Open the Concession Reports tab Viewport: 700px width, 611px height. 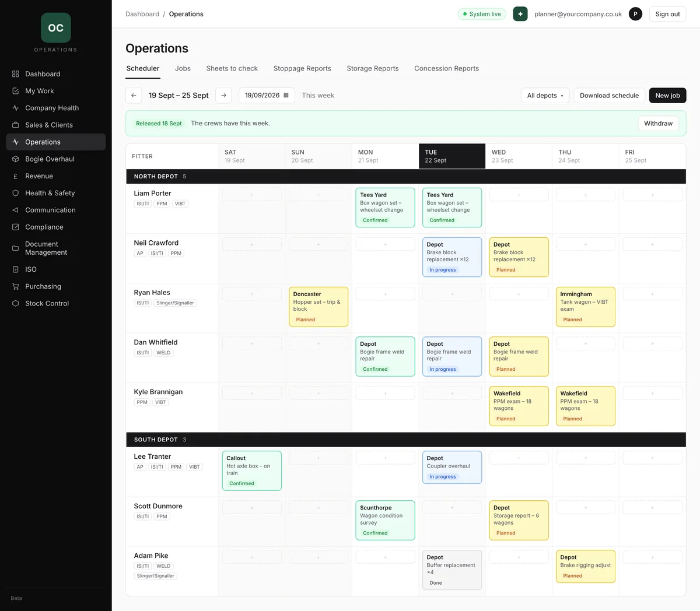(446, 68)
